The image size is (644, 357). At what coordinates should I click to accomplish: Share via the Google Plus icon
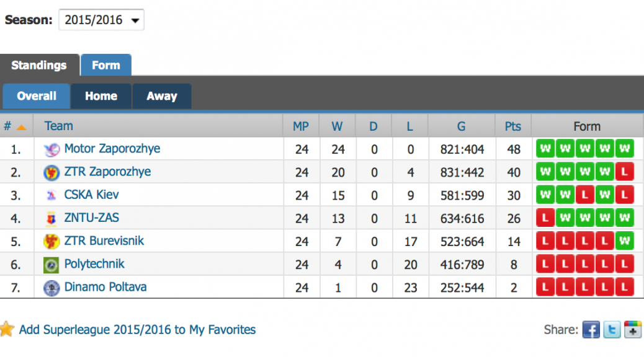633,330
